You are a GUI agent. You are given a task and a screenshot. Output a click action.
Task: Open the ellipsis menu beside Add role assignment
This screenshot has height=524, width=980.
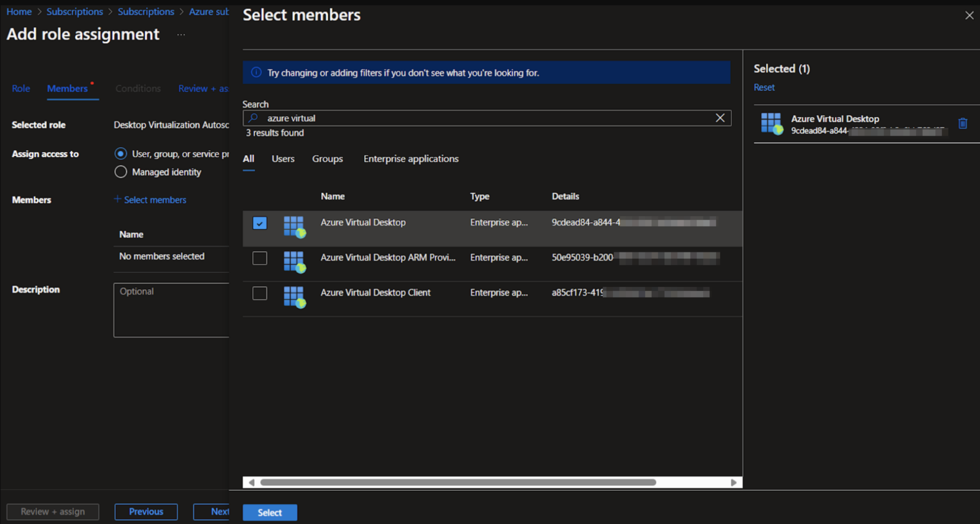point(181,34)
